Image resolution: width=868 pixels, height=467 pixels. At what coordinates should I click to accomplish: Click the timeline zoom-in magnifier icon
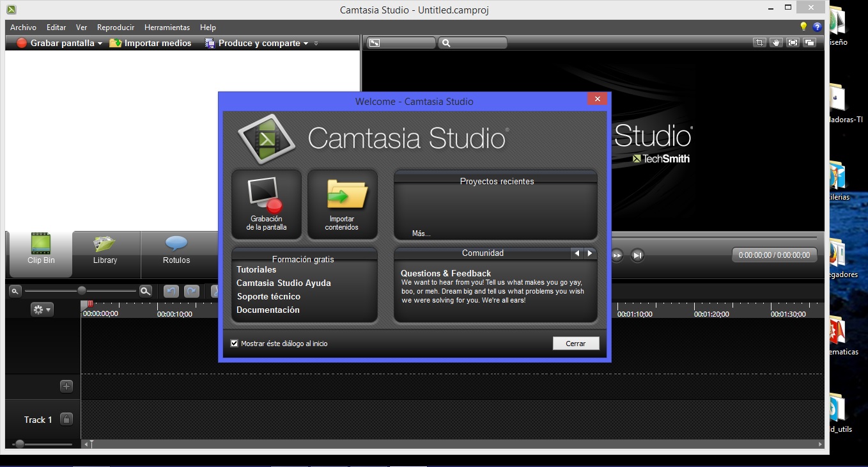pos(146,291)
